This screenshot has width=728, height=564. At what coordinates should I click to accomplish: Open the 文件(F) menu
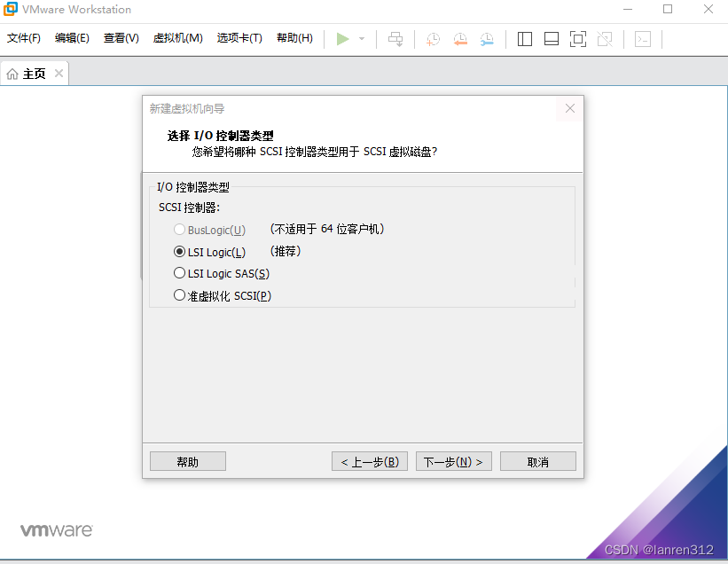pyautogui.click(x=24, y=38)
